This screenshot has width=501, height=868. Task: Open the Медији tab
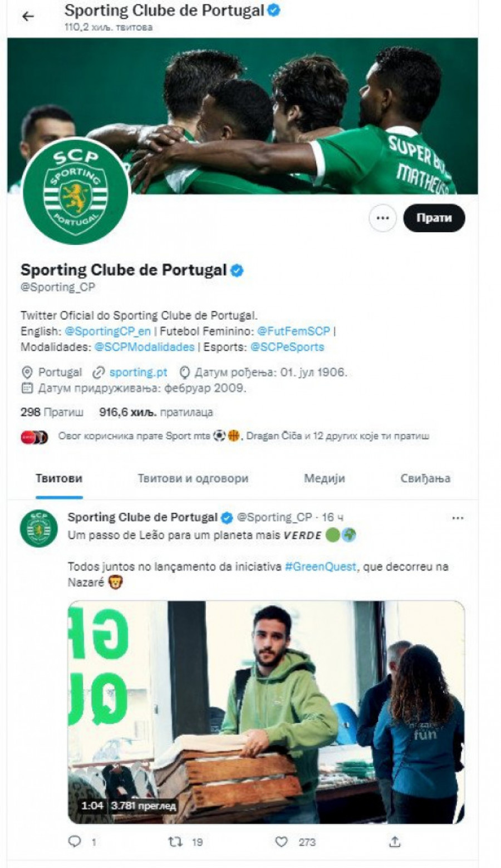tap(325, 478)
